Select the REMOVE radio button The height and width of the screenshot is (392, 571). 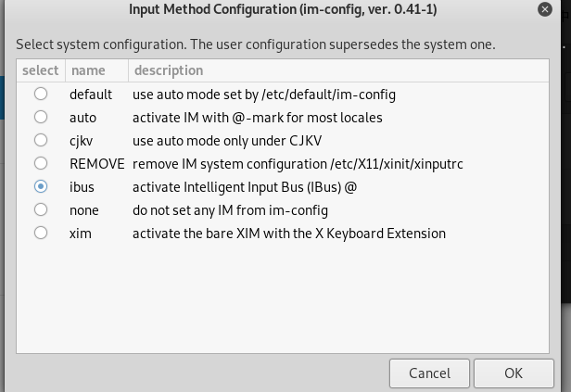coord(41,163)
